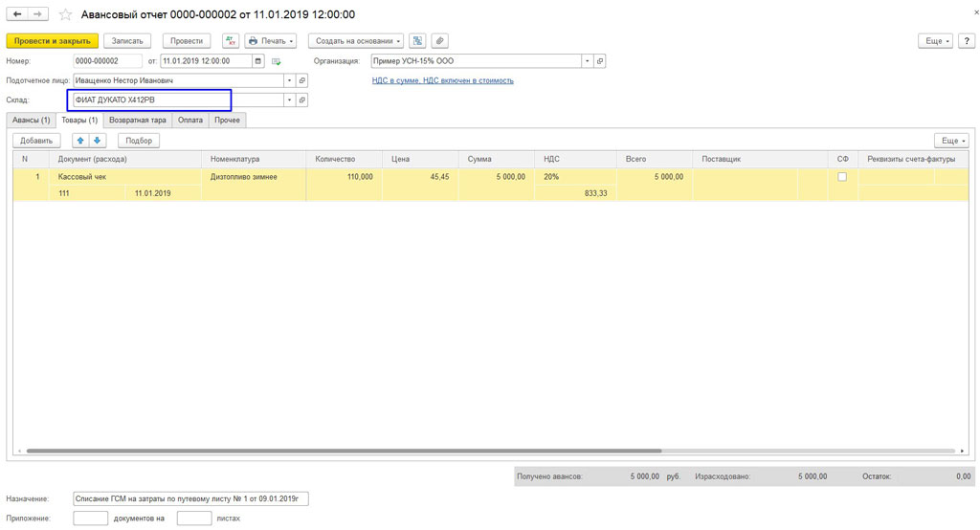Click the scrollbar left arrow
Viewport: 980px width, 530px height.
coord(19,451)
